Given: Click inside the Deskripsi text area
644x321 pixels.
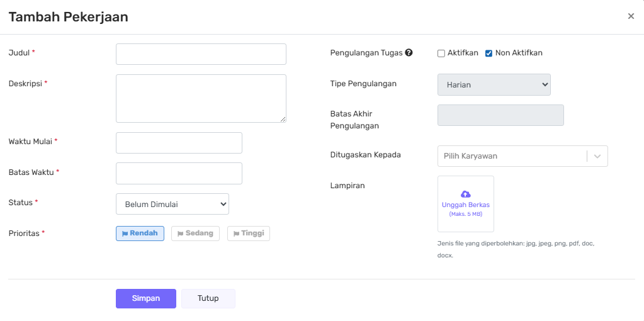Looking at the screenshot, I should pyautogui.click(x=201, y=98).
